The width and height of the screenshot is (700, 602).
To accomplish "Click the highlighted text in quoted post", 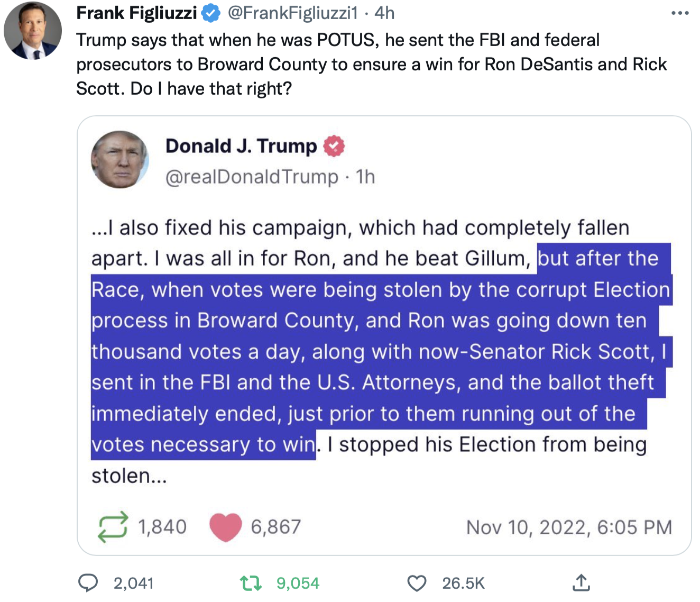I will [x=381, y=351].
